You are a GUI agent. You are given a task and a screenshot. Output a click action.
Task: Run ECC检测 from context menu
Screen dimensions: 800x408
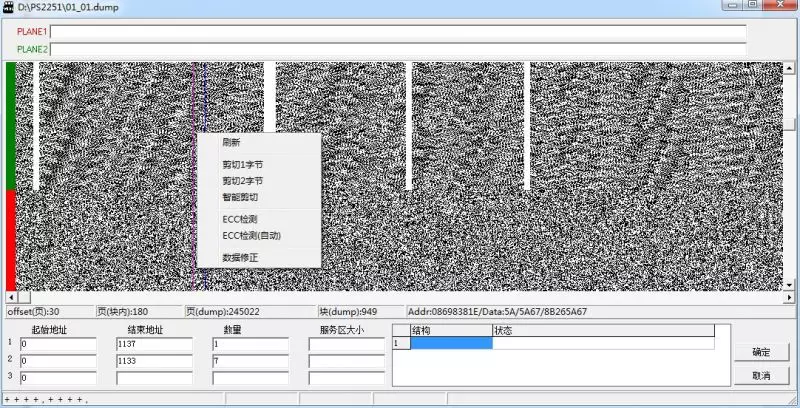(240, 219)
